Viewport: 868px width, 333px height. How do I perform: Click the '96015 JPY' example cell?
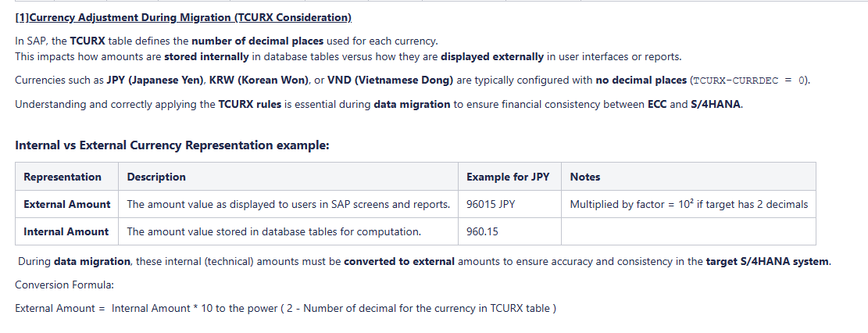pyautogui.click(x=491, y=204)
